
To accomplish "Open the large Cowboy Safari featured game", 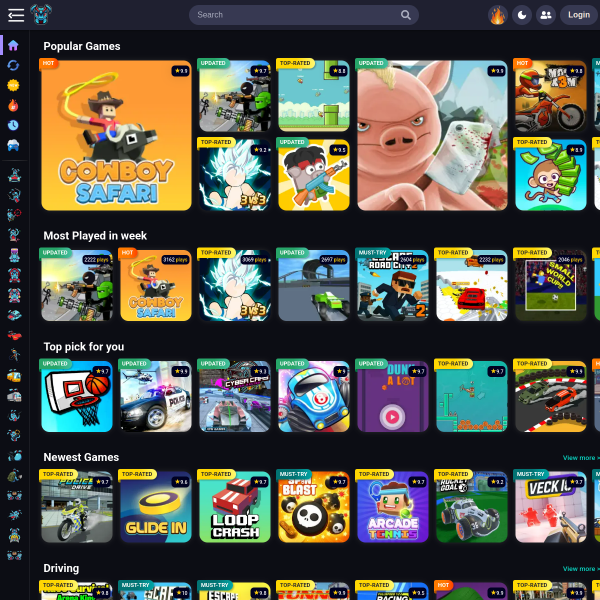I will (x=116, y=135).
